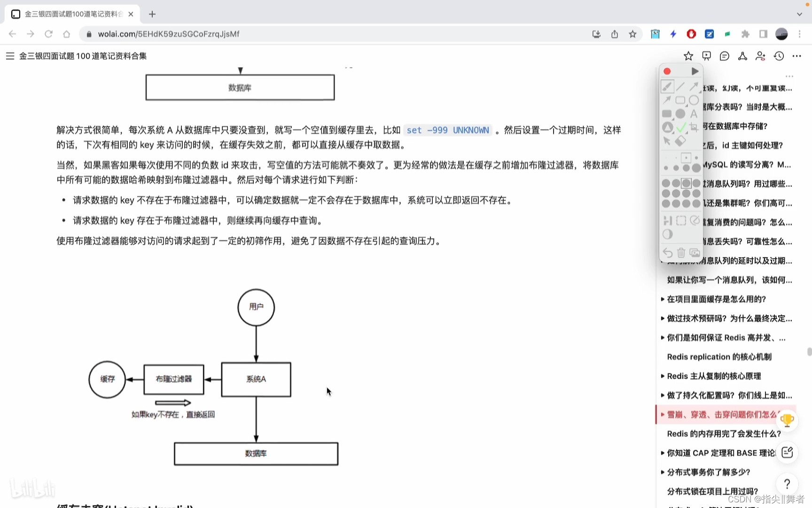Click the blue lightning bolt extension
The image size is (812, 508).
pyautogui.click(x=673, y=34)
